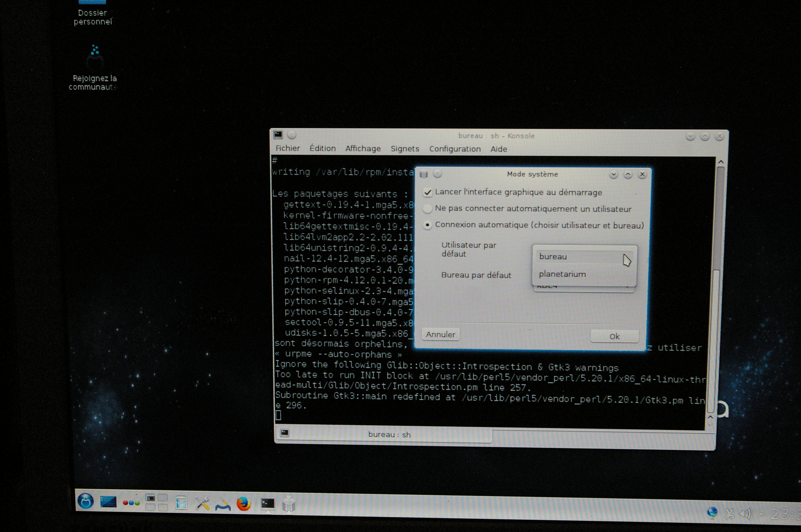The image size is (801, 532).
Task: Switch to the Konsole taskbar entry
Action: 268,504
